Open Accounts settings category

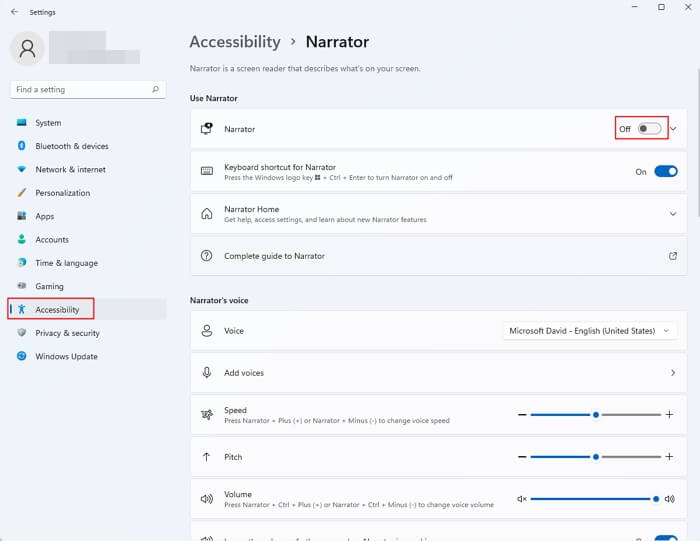tap(87, 239)
